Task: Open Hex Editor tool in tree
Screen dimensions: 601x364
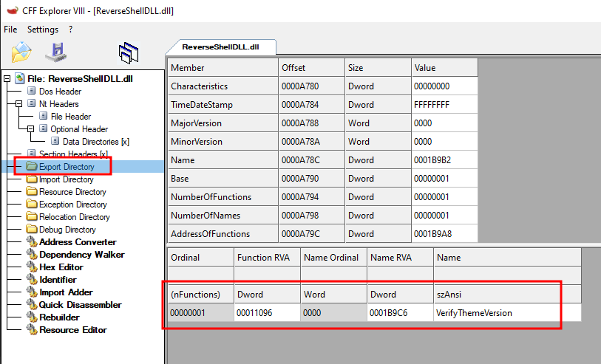Action: point(61,267)
